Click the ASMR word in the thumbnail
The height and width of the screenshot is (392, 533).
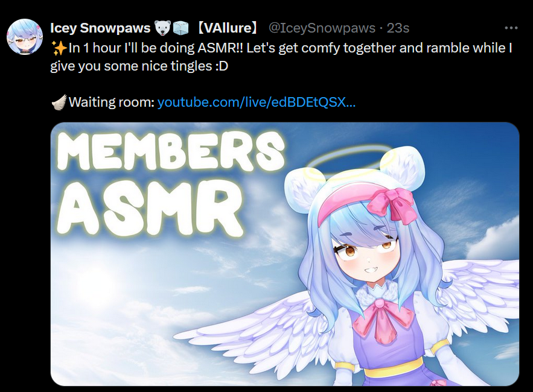[150, 209]
